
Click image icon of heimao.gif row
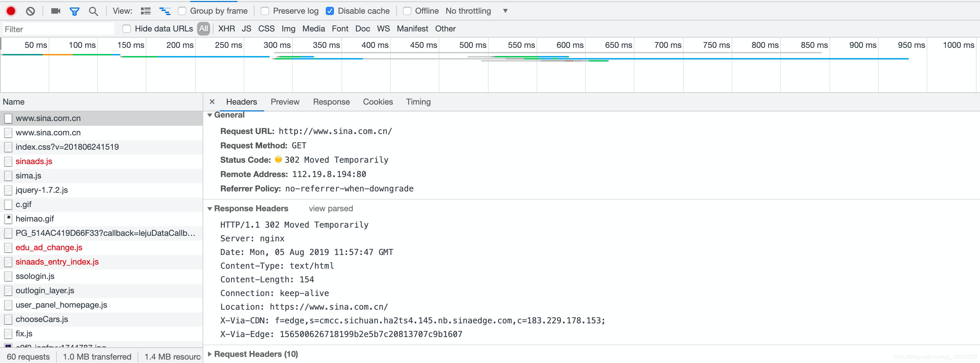8,219
